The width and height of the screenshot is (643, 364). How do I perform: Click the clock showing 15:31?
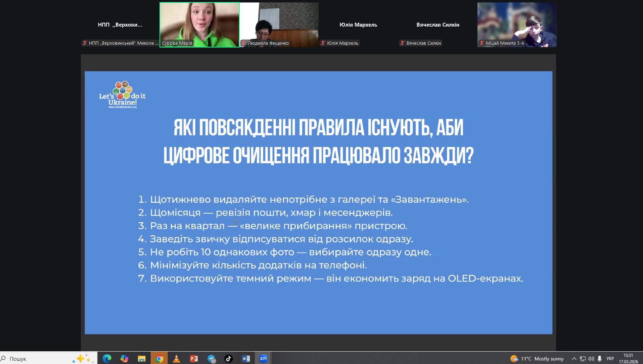[628, 358]
